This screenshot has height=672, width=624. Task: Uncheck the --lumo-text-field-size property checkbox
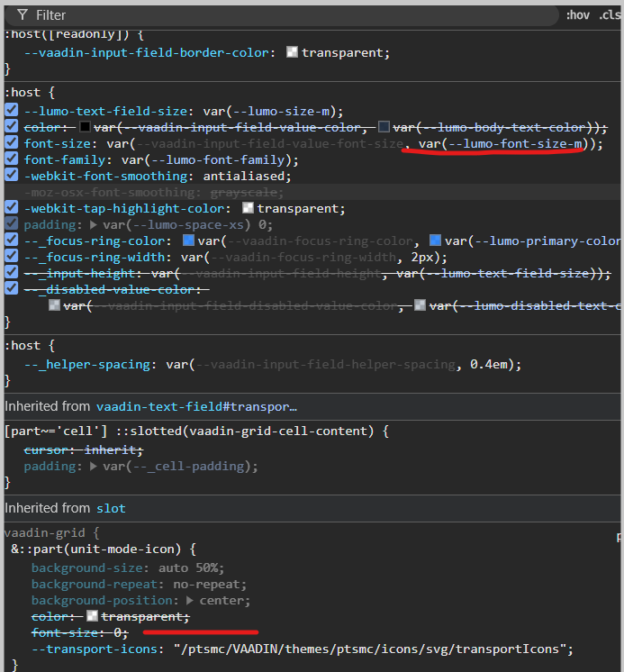tap(12, 112)
